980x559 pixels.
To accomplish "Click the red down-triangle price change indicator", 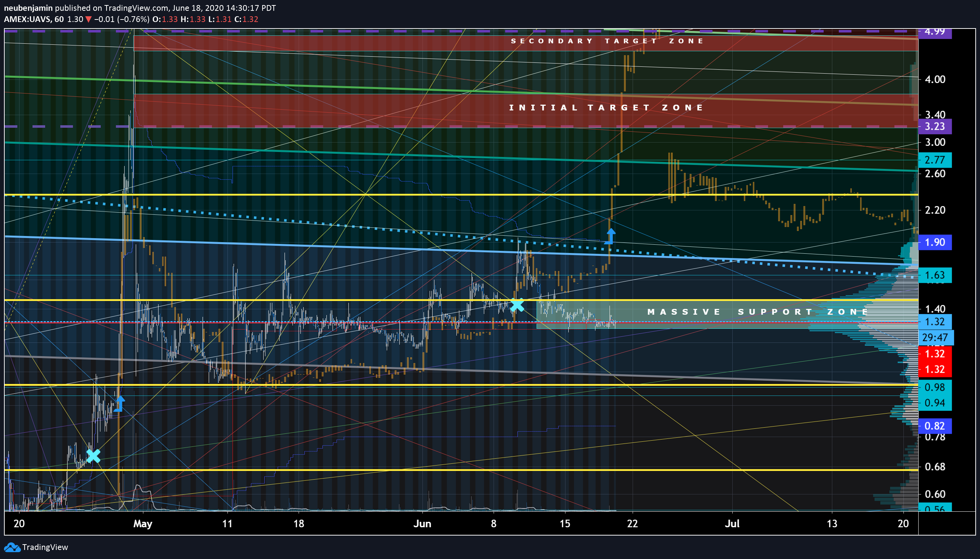I will (88, 19).
